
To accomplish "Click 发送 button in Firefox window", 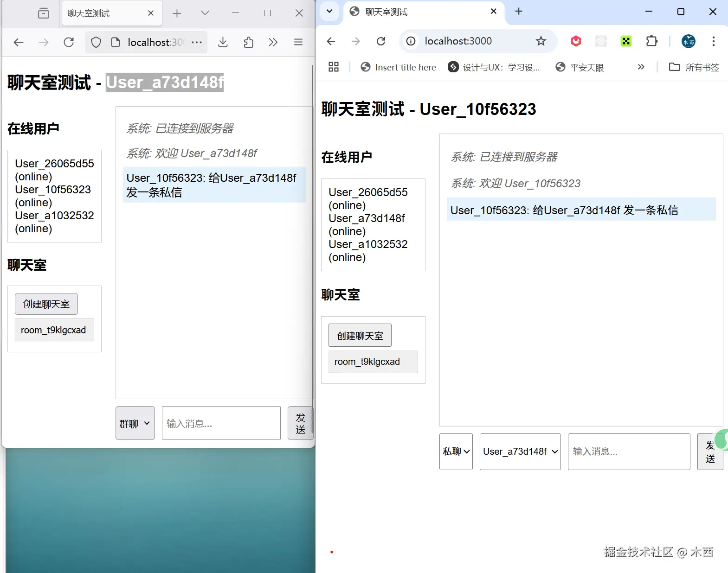I will click(x=301, y=423).
